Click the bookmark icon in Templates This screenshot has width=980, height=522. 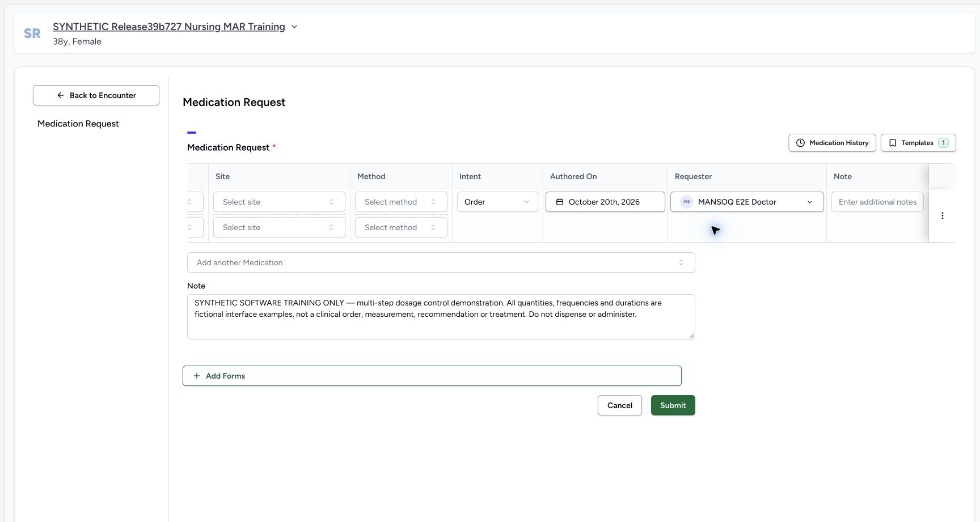coord(892,143)
